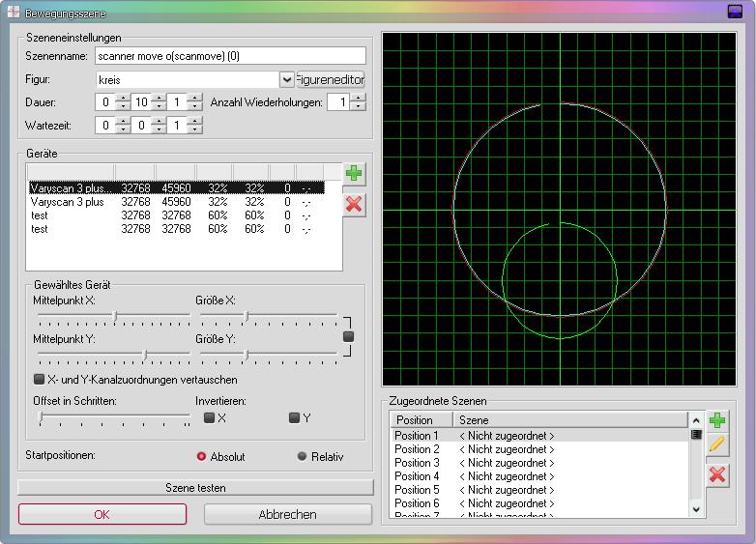Add a scene with Zugeordnete Szenen plus icon

click(x=716, y=421)
